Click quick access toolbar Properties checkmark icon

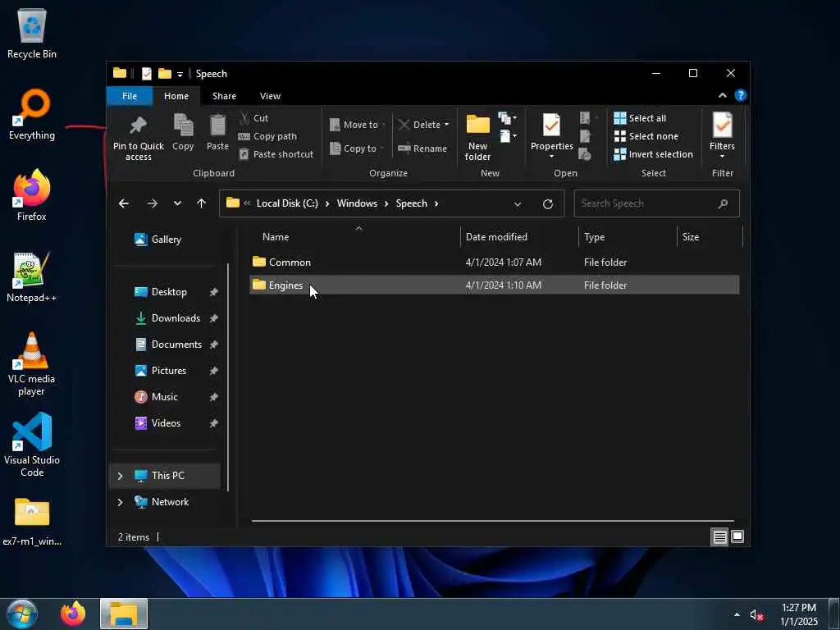point(147,74)
